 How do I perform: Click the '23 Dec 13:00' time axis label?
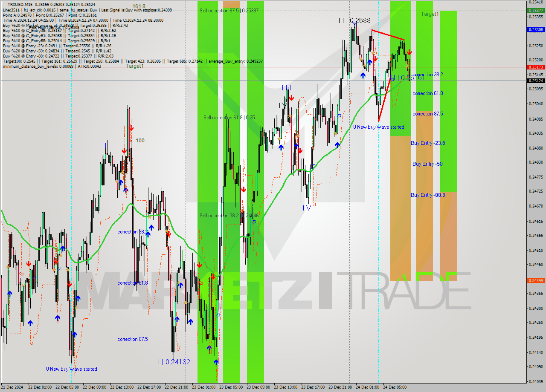point(285,387)
